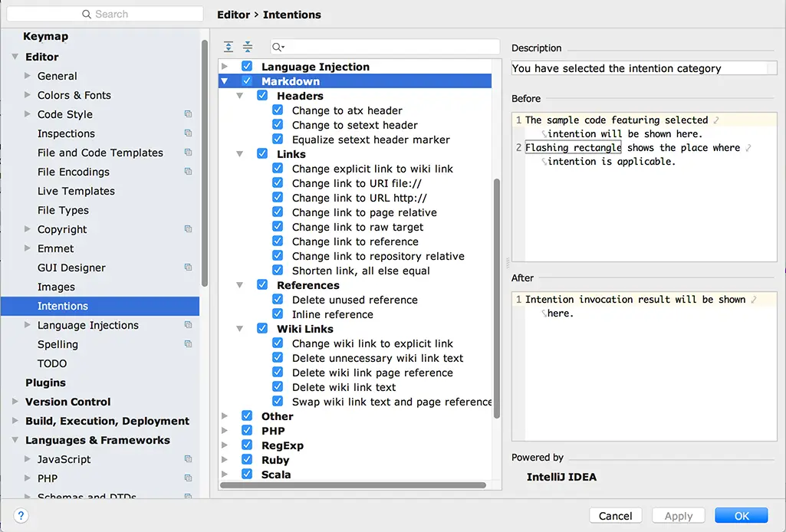Image resolution: width=786 pixels, height=532 pixels.
Task: Toggle the RegExp intentions checkbox
Action: click(x=247, y=445)
